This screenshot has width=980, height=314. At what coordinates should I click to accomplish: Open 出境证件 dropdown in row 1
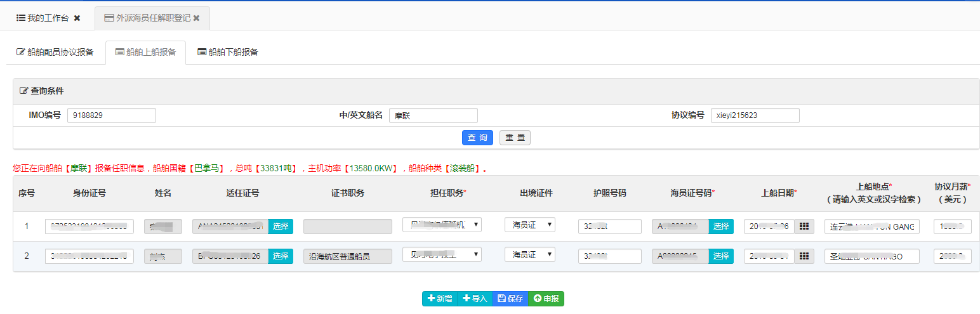coord(530,225)
